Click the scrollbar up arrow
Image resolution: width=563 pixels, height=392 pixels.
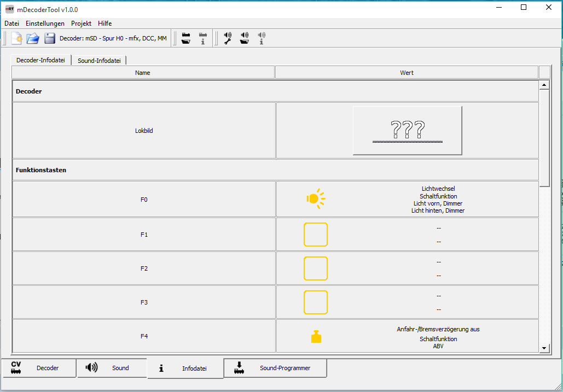544,85
